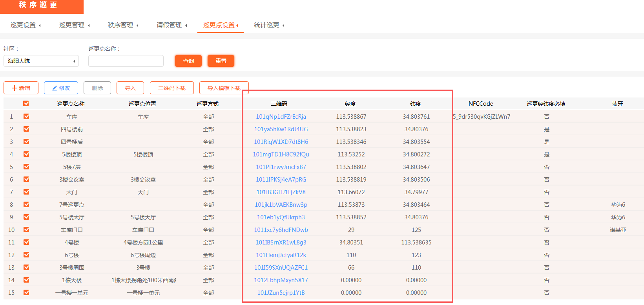Focus the 巡更点名称 text input field
The image size is (644, 305).
126,61
